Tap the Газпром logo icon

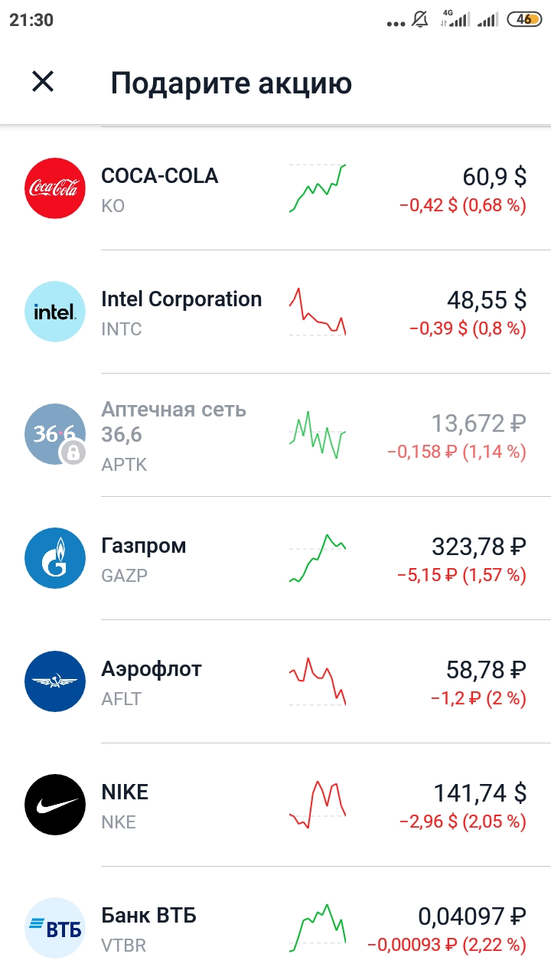click(54, 558)
